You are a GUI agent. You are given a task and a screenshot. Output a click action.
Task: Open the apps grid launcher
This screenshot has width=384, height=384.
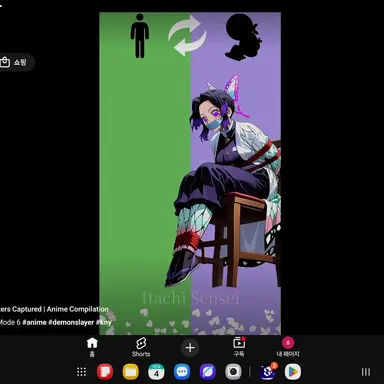(81, 372)
